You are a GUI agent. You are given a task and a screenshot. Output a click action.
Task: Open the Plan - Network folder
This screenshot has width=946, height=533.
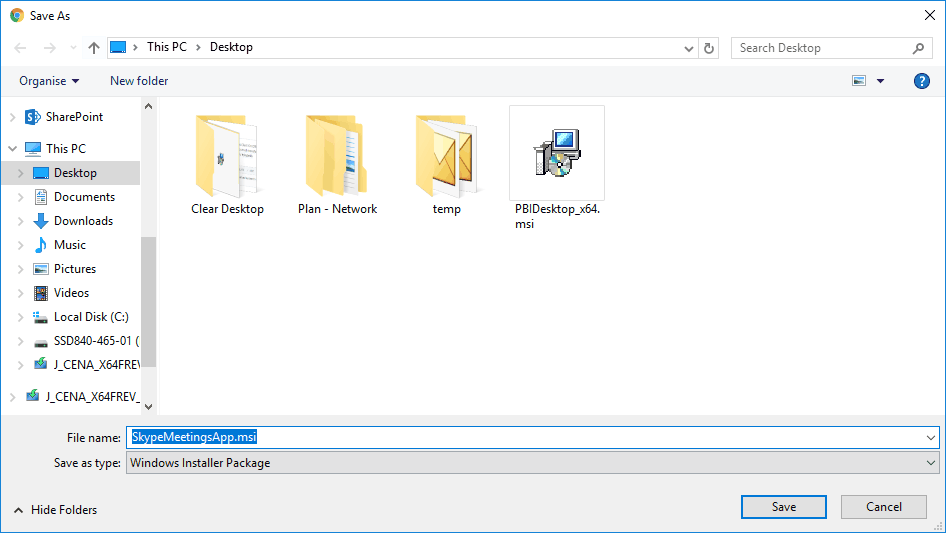[x=337, y=155]
